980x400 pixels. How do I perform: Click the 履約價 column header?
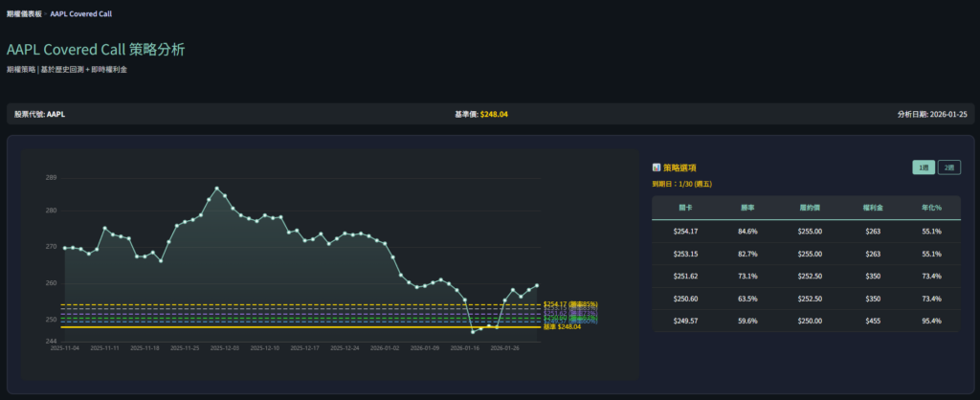click(x=810, y=207)
